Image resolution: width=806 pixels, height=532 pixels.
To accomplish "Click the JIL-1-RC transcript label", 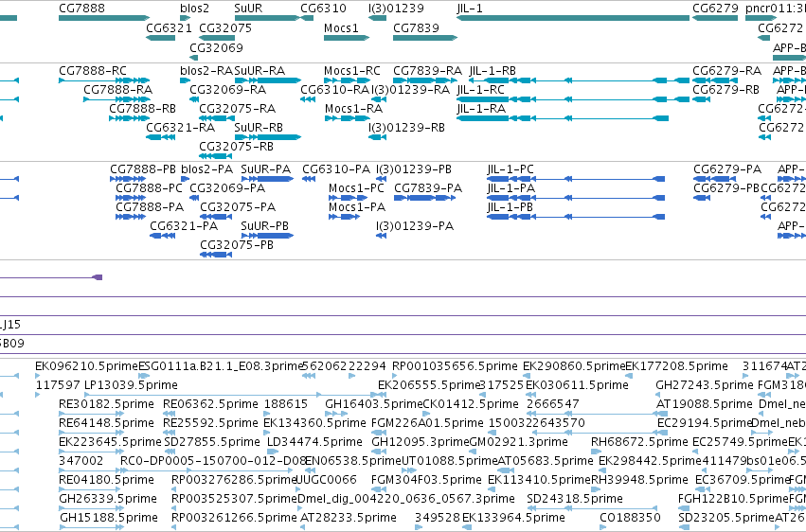I will coord(481,89).
